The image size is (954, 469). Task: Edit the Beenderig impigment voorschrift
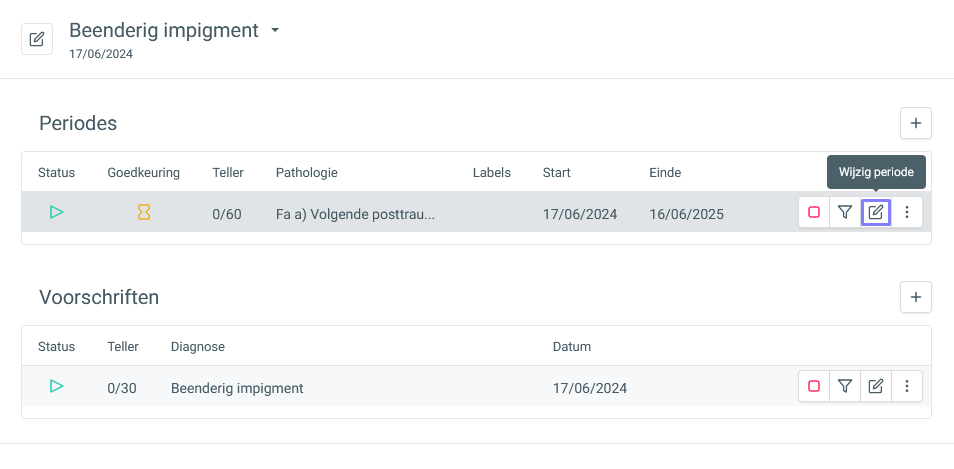pos(876,386)
